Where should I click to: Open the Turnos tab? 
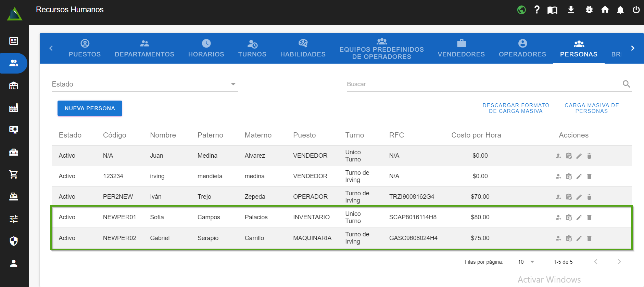pyautogui.click(x=252, y=48)
